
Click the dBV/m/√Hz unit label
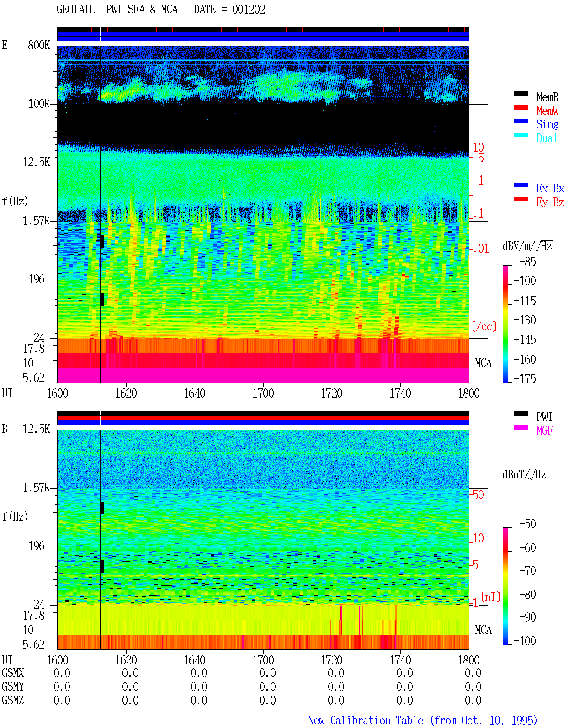pos(527,246)
